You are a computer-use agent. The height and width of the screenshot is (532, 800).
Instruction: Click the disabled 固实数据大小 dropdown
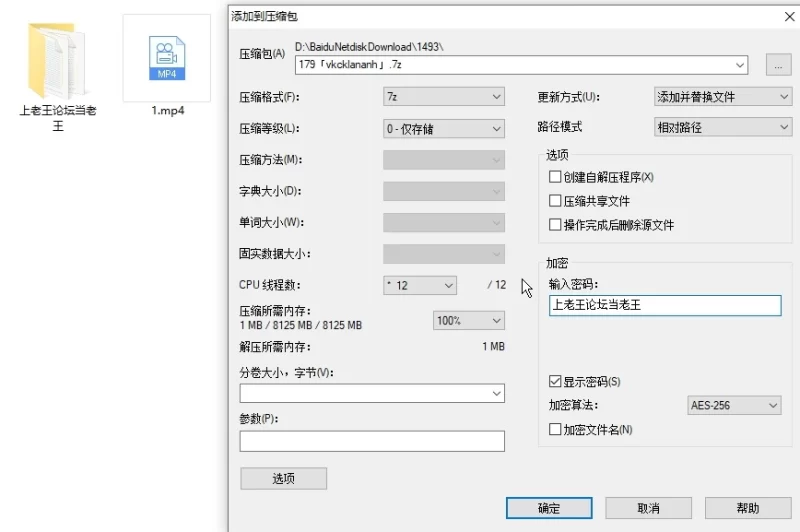[x=443, y=254]
